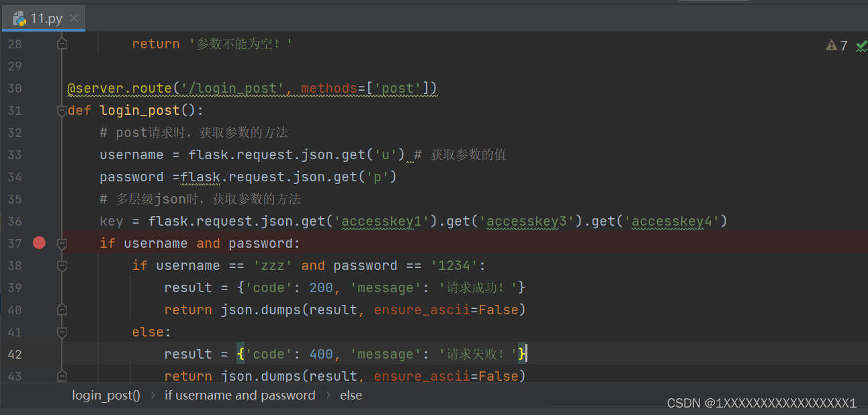The height and width of the screenshot is (415, 868).
Task: Click the warning triangle inspection icon
Action: pyautogui.click(x=832, y=45)
